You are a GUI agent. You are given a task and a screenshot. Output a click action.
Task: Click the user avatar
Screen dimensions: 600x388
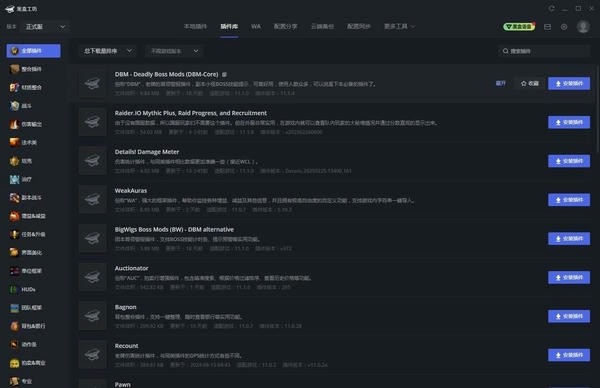(583, 26)
